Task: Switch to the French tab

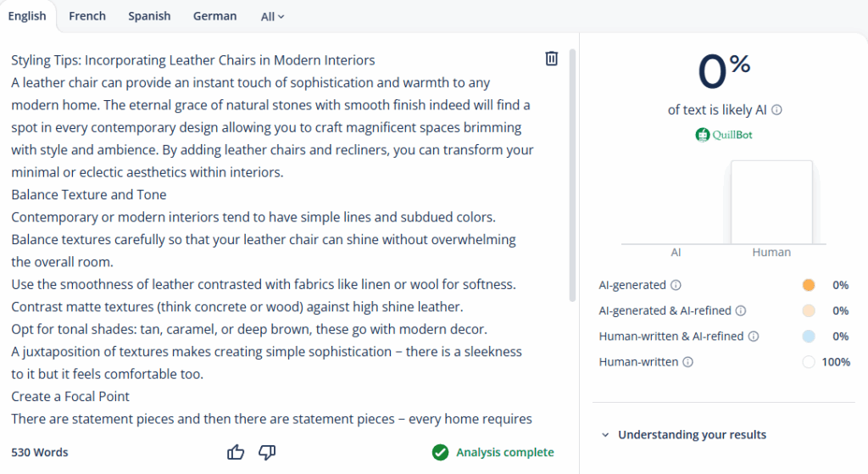Action: click(87, 16)
